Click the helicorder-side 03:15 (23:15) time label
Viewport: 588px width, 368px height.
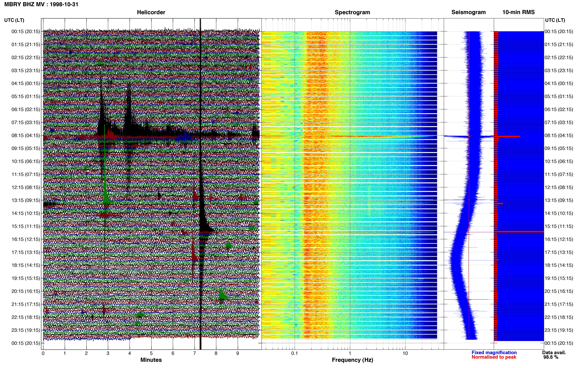[x=26, y=71]
